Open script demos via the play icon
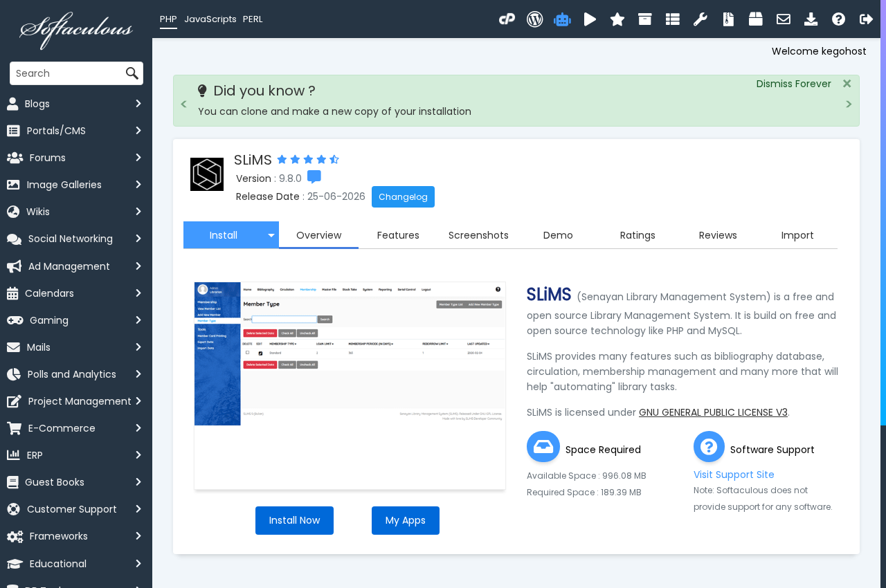Image resolution: width=886 pixels, height=588 pixels. pyautogui.click(x=590, y=19)
